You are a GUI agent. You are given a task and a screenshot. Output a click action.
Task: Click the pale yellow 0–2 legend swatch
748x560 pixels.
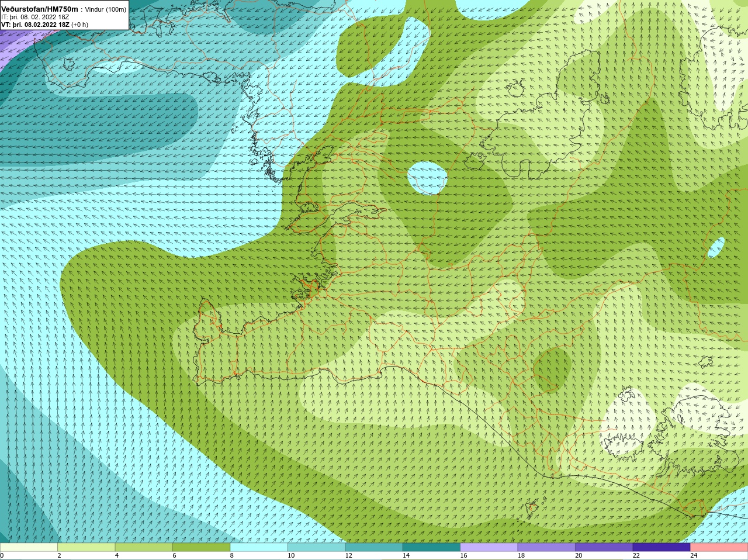29,548
